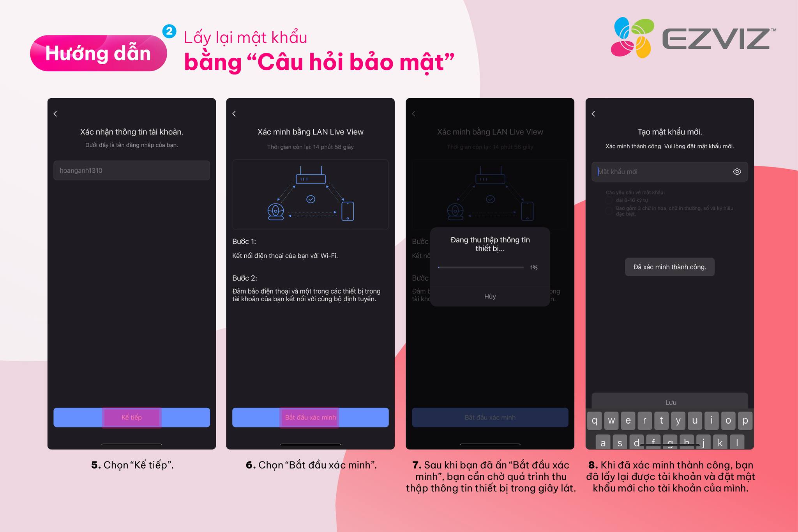Select the "Kế tiếp" next button
Viewport: 798px width, 532px height.
pos(129,417)
